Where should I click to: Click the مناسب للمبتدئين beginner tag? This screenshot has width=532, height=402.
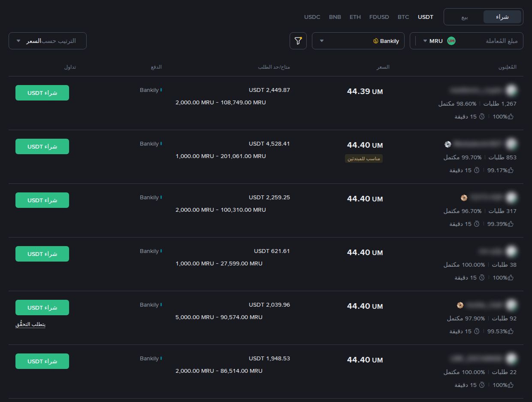tap(364, 158)
